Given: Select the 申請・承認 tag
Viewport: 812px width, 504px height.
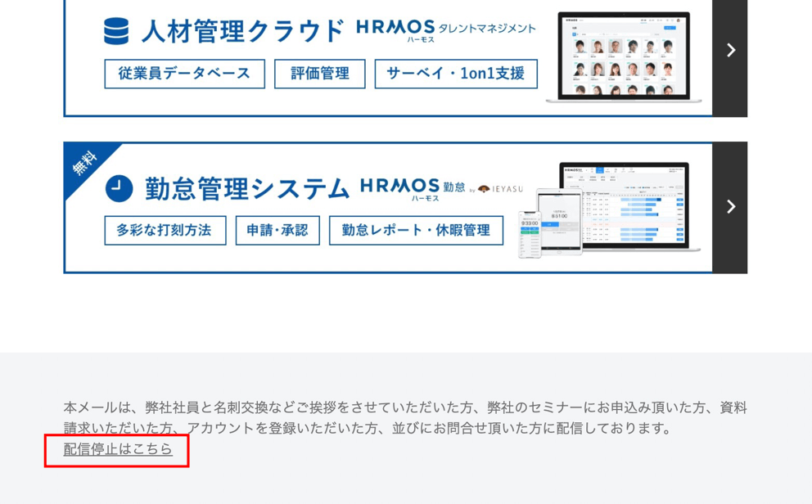Looking at the screenshot, I should (x=277, y=231).
